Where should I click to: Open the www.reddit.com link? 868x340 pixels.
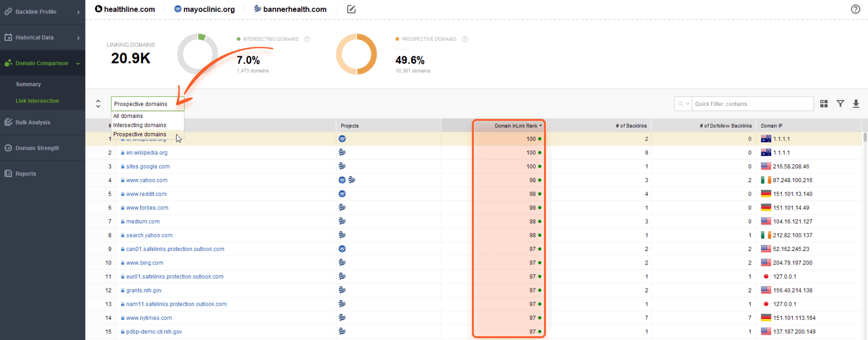tap(146, 194)
